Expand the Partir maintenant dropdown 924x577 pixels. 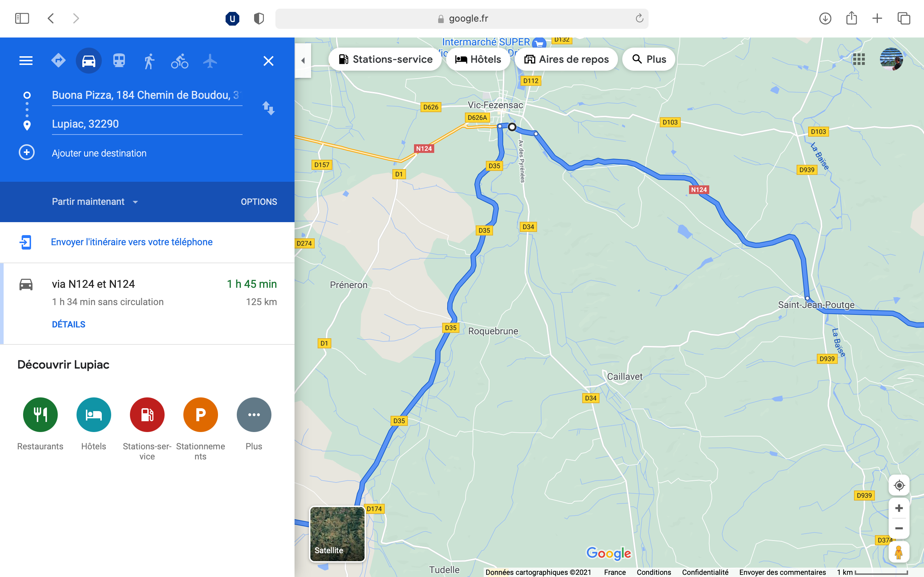point(95,202)
